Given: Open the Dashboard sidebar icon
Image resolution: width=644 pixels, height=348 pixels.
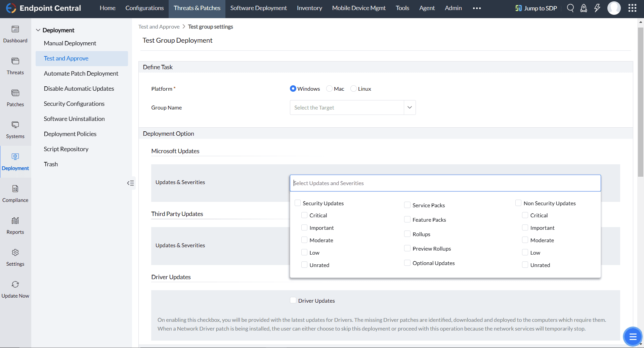Looking at the screenshot, I should 15,29.
